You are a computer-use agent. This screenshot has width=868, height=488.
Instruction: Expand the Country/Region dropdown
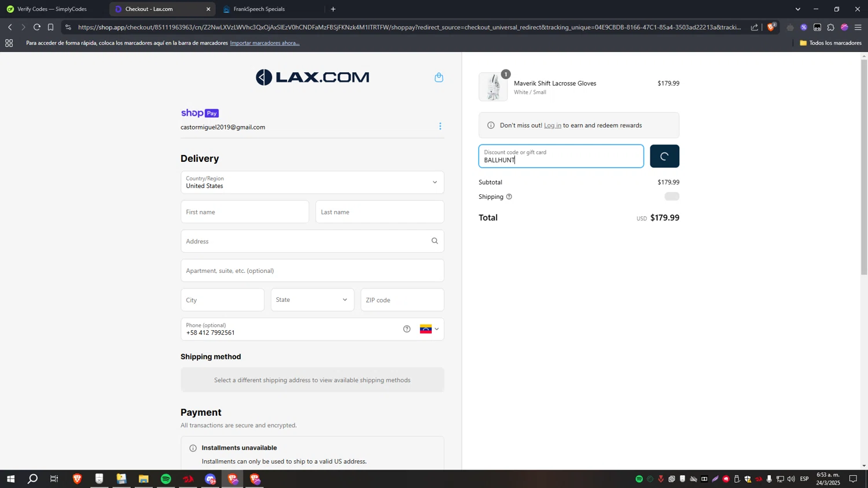pyautogui.click(x=312, y=182)
